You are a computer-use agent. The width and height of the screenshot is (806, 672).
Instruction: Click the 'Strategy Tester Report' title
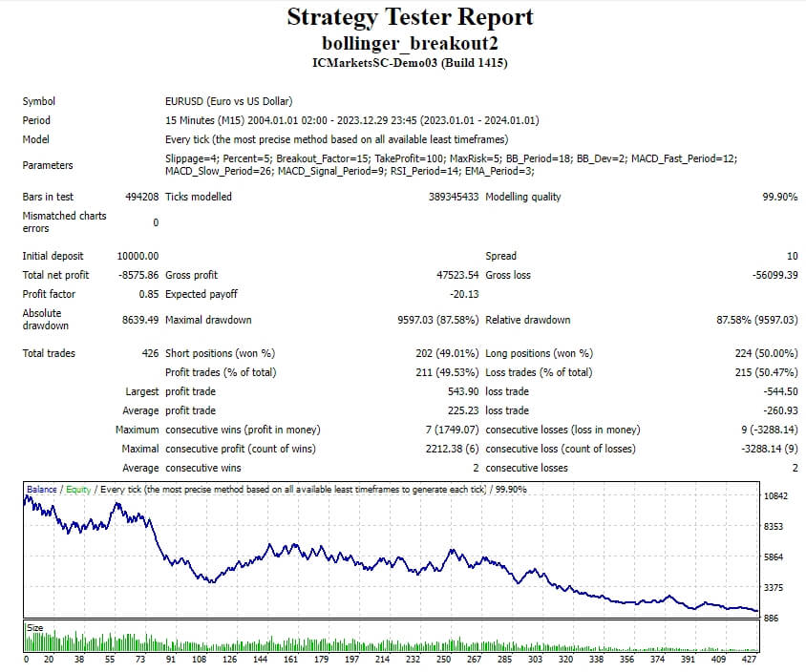[410, 17]
